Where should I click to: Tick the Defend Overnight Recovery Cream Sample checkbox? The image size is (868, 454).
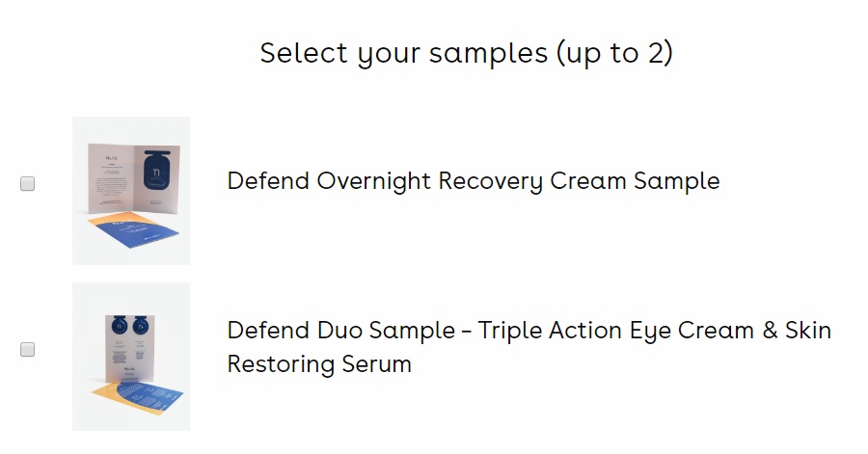point(28,183)
